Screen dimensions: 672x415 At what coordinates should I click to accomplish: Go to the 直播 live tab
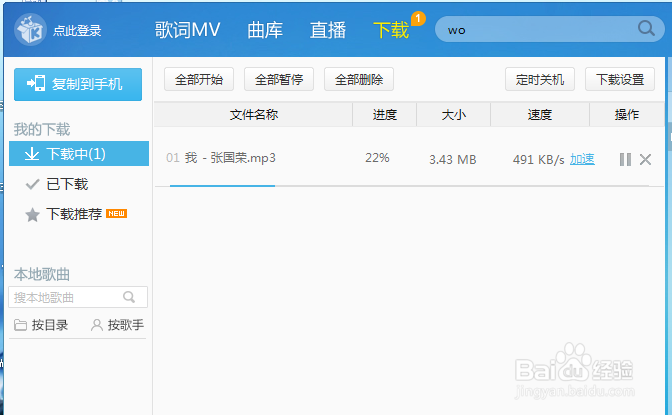pyautogui.click(x=328, y=30)
